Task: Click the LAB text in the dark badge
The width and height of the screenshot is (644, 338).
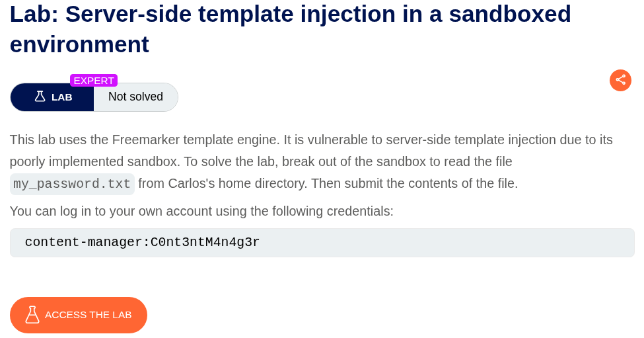Action: click(x=62, y=97)
